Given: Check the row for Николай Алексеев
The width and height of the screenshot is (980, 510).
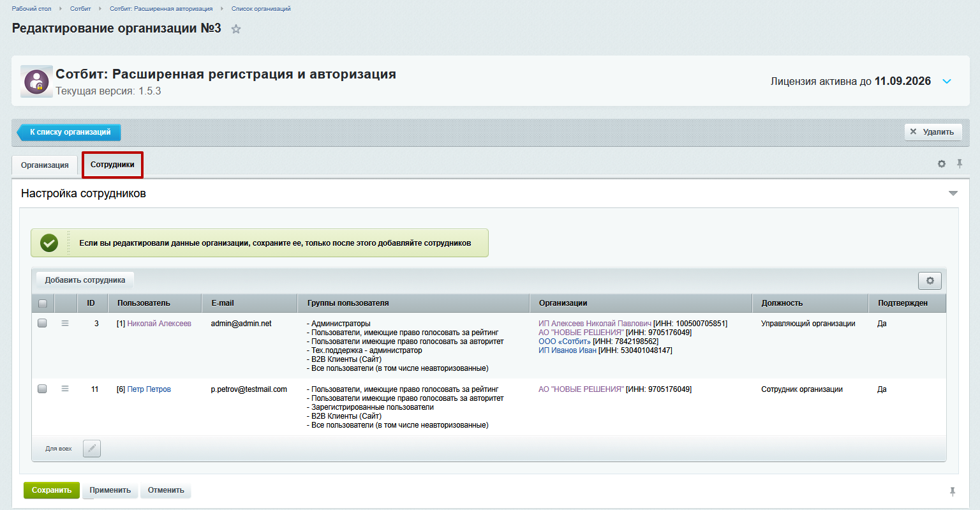Looking at the screenshot, I should [43, 324].
